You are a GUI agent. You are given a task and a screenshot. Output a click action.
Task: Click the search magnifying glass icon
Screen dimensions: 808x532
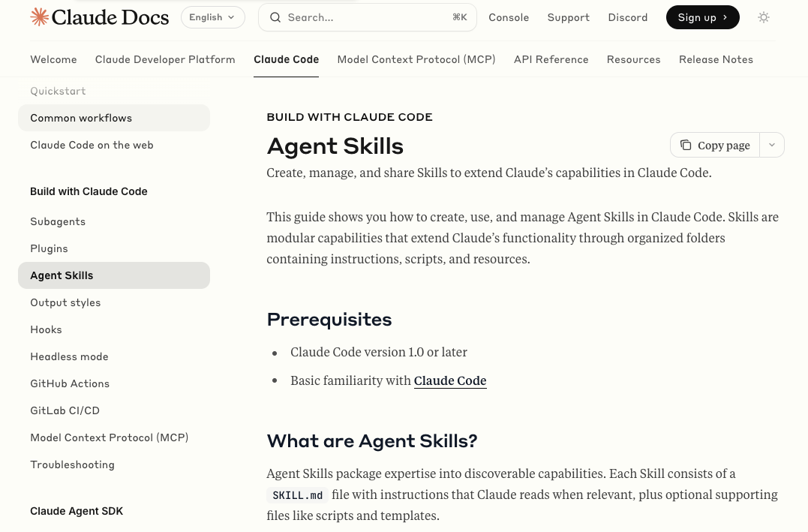tap(275, 17)
